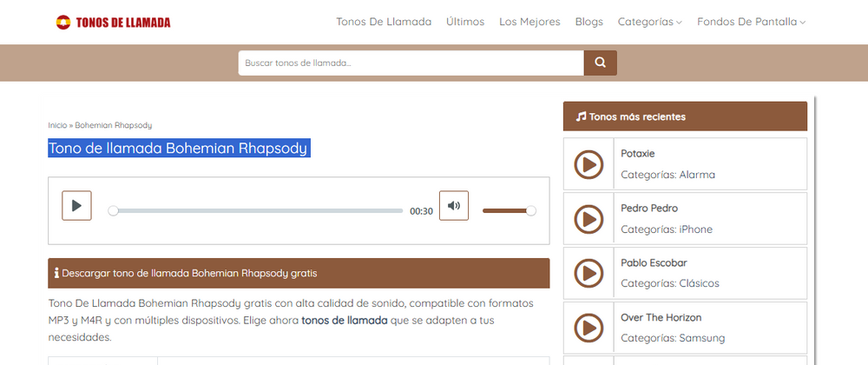The height and width of the screenshot is (365, 868).
Task: Click the magnifier search button
Action: (600, 63)
